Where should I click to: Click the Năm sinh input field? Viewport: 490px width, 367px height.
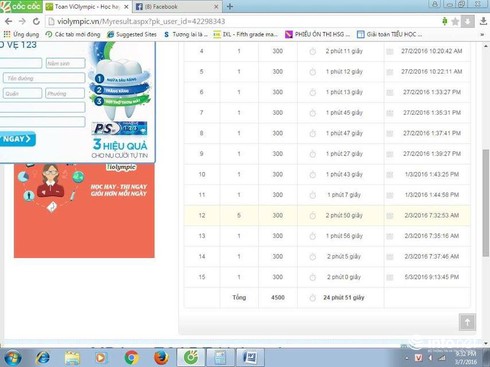65,63
